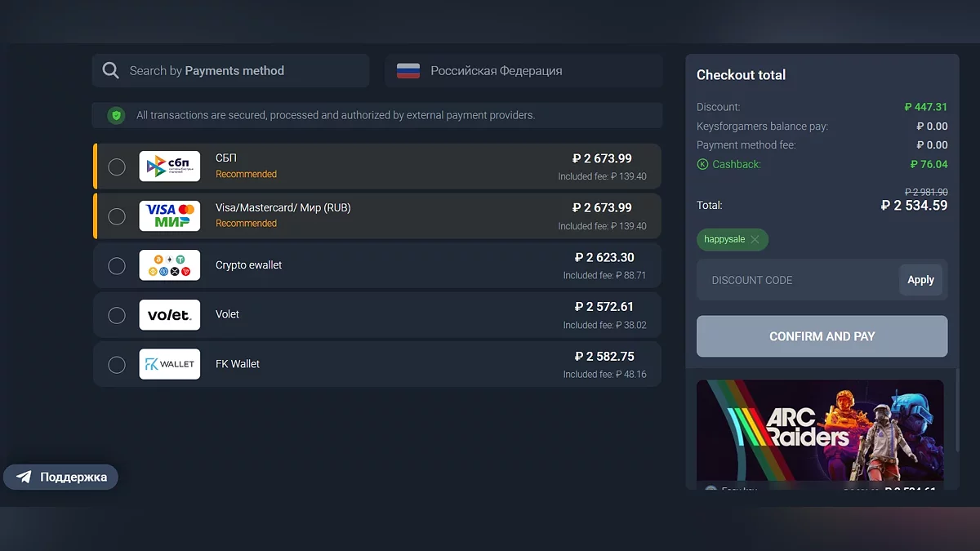The width and height of the screenshot is (980, 551).
Task: Pick the FK Wallet radio button
Action: [x=117, y=364]
